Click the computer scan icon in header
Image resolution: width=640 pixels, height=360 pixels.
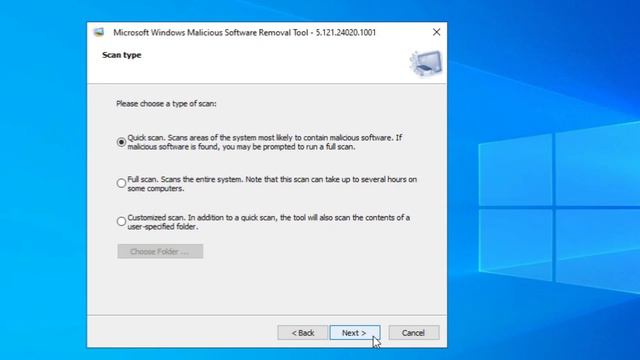[426, 63]
